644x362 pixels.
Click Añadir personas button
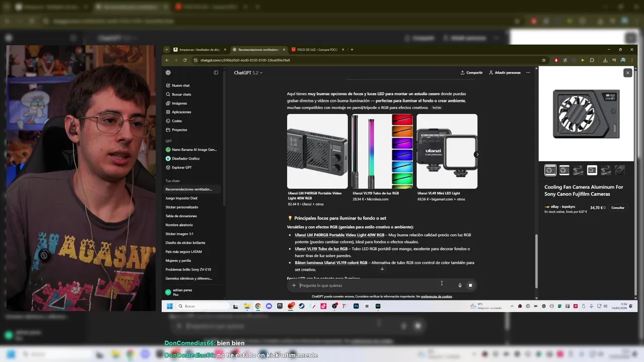pos(505,72)
